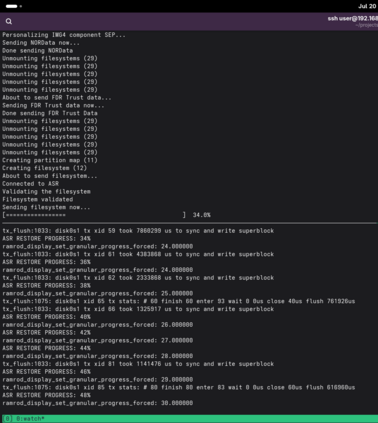Screen dimensions: 378x423
Task: Click 'ASR RESTORE PROGRESS: 46%' line
Action: pyautogui.click(x=46, y=372)
